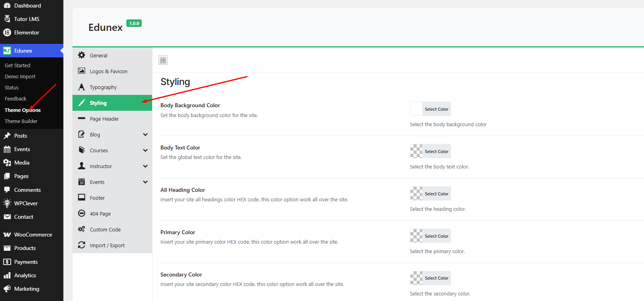Image resolution: width=644 pixels, height=301 pixels.
Task: Open the Status submenu link
Action: coord(11,87)
